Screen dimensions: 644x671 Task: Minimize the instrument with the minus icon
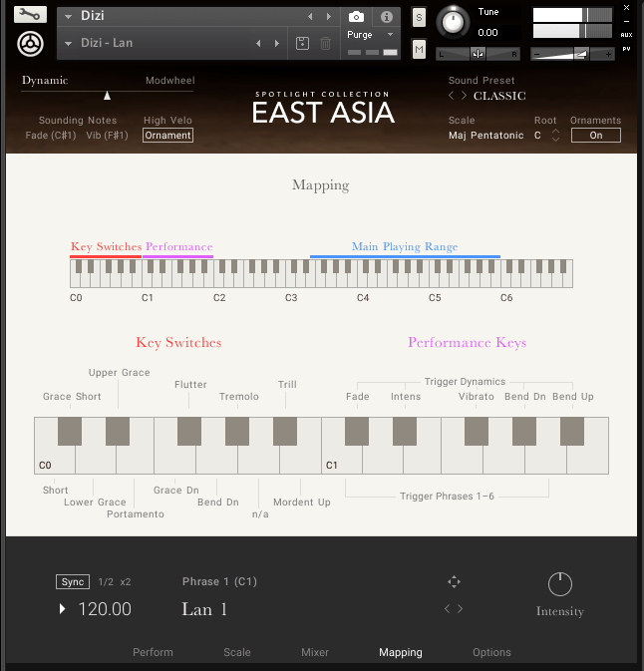coord(626,21)
